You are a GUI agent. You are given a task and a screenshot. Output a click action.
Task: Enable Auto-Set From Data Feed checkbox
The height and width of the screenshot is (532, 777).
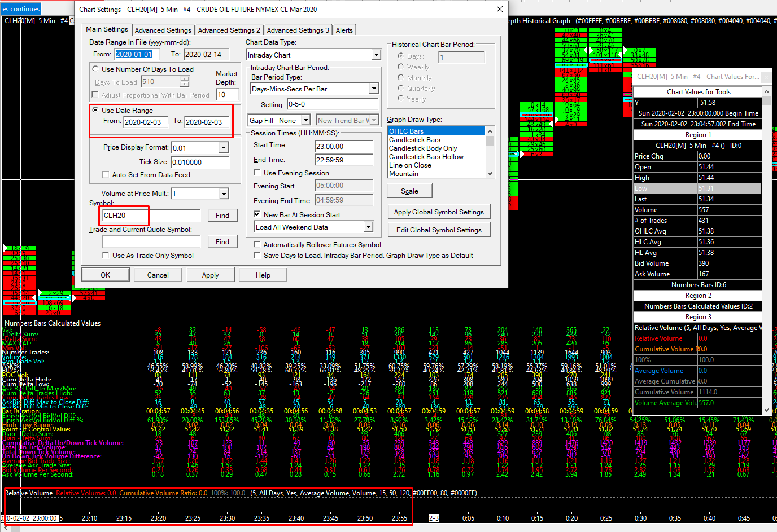[x=106, y=175]
